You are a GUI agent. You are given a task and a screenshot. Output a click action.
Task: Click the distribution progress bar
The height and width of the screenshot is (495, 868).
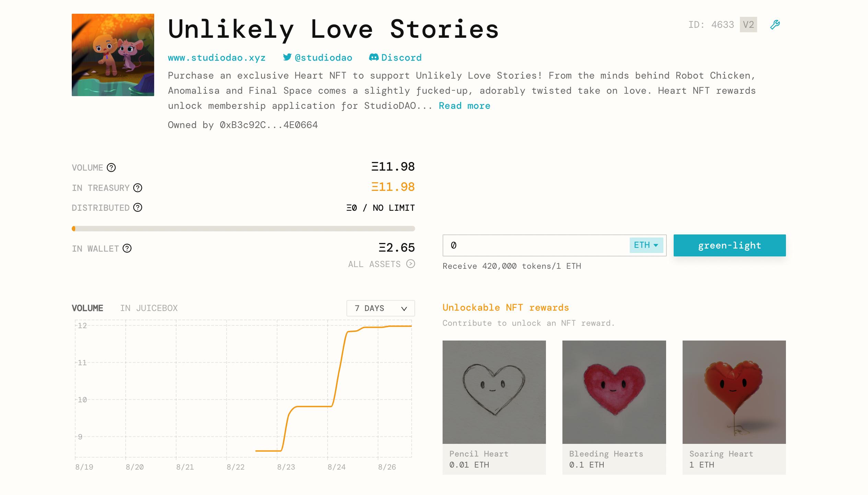click(243, 229)
